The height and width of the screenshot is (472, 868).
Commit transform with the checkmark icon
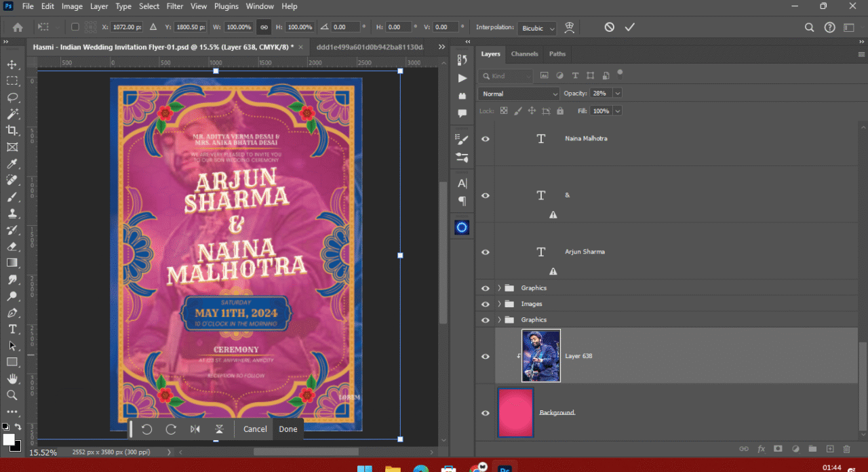[630, 27]
